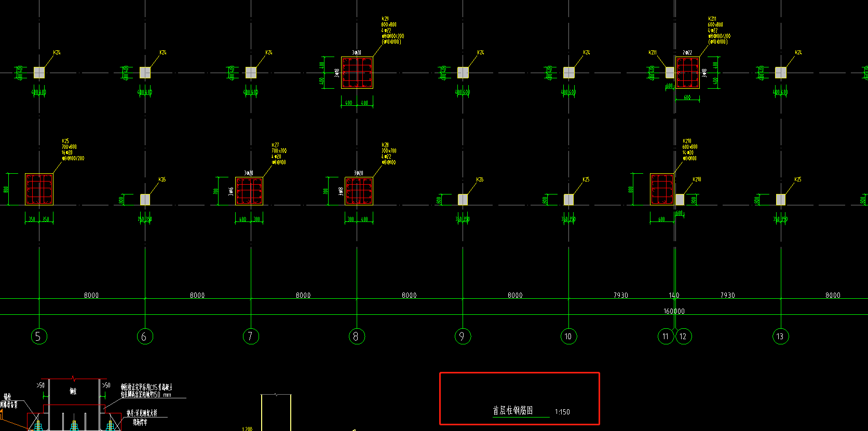
Task: Select the KZ7 700x700 rebar section
Action: click(249, 191)
